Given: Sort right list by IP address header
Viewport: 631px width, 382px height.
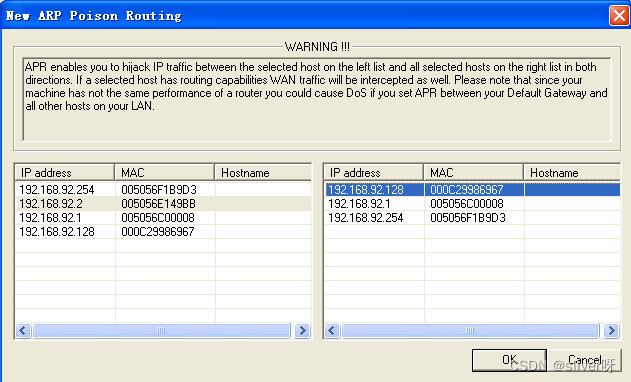Looking at the screenshot, I should pyautogui.click(x=374, y=173).
